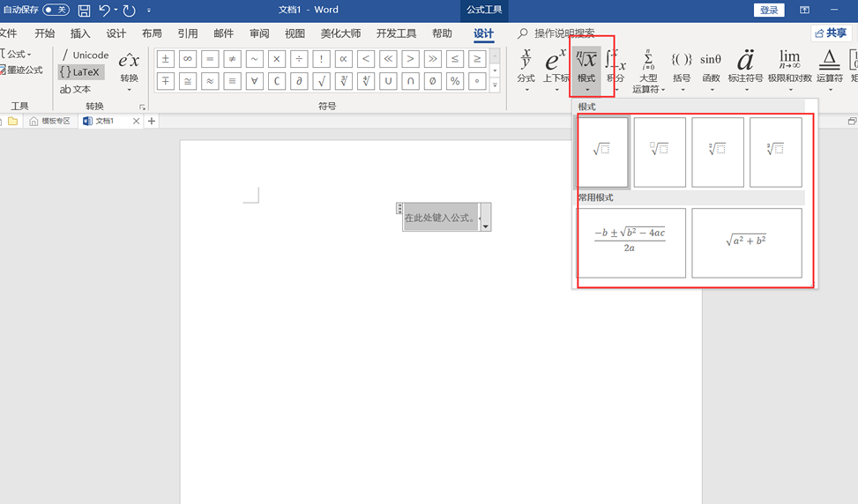The width and height of the screenshot is (858, 504).
Task: Insert the partial differential (∂) symbol
Action: tap(299, 81)
